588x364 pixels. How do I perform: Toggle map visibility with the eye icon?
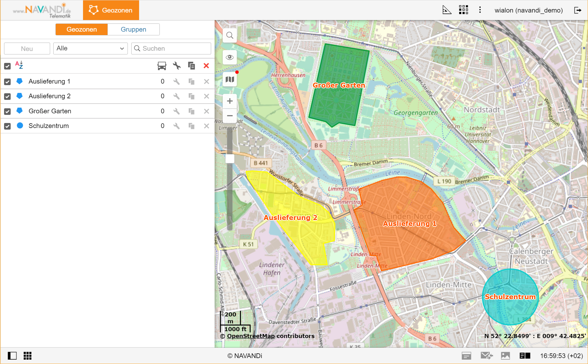pyautogui.click(x=230, y=57)
